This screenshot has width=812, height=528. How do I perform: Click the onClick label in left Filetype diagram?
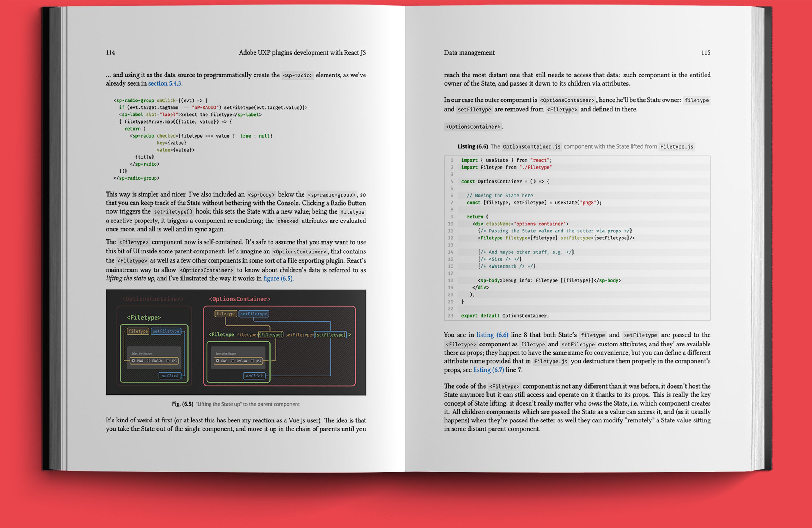(170, 376)
